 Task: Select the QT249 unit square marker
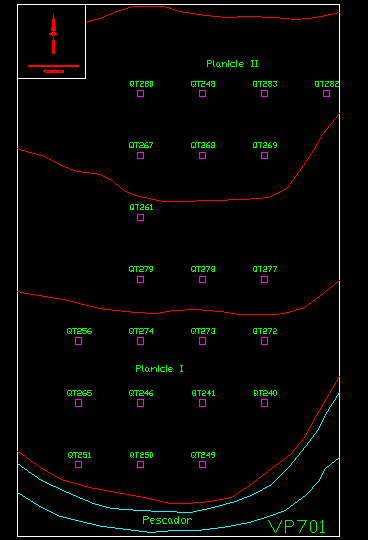tap(202, 465)
